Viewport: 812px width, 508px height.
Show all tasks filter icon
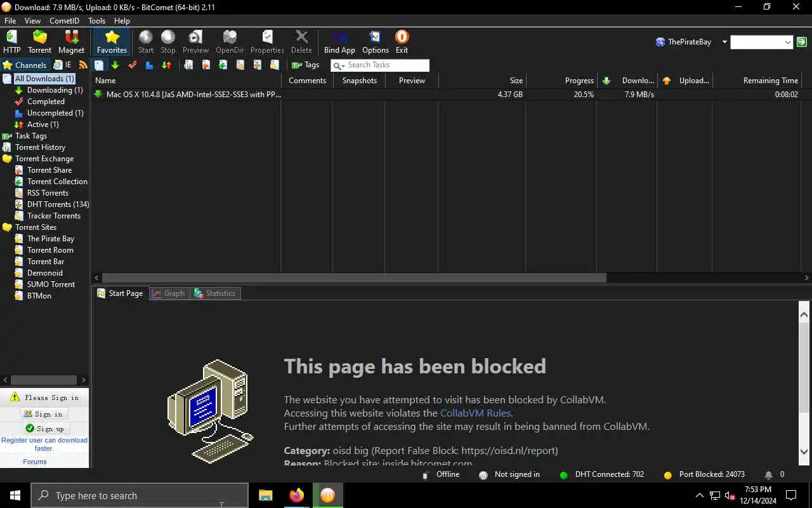(x=99, y=65)
